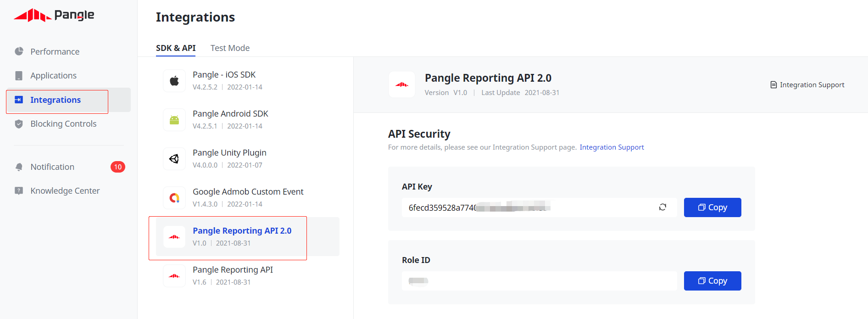Image resolution: width=868 pixels, height=319 pixels.
Task: Open Blocking Controls
Action: (63, 123)
